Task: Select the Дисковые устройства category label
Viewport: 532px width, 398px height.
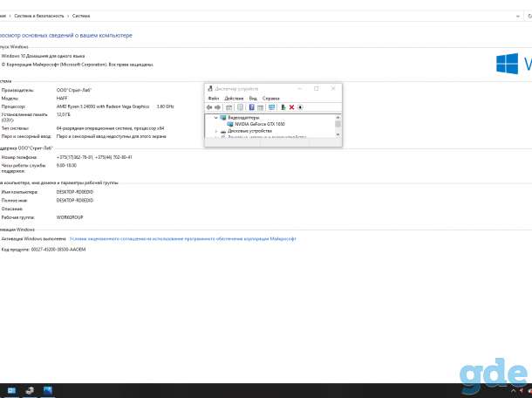Action: (x=249, y=131)
